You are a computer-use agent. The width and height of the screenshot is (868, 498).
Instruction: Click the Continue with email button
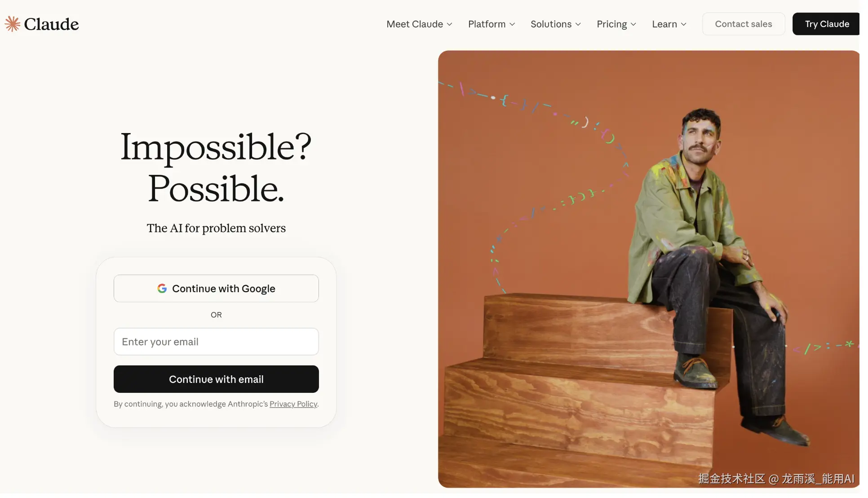click(x=216, y=379)
